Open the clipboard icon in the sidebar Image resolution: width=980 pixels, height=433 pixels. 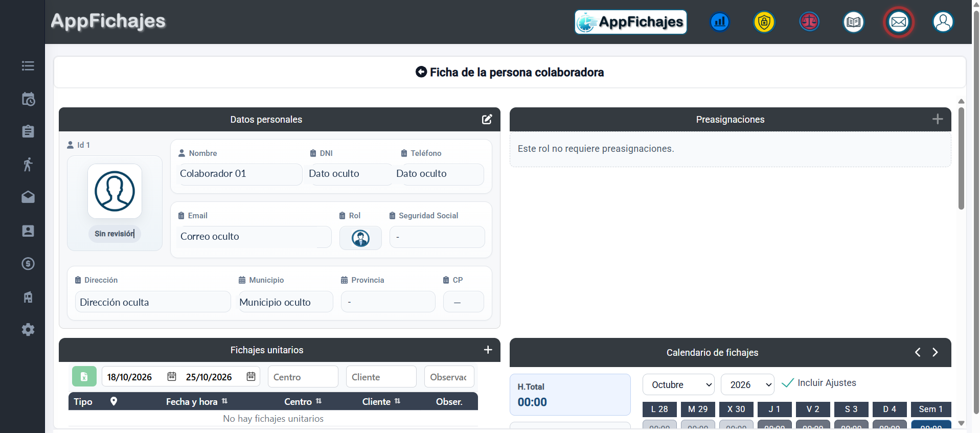(28, 131)
